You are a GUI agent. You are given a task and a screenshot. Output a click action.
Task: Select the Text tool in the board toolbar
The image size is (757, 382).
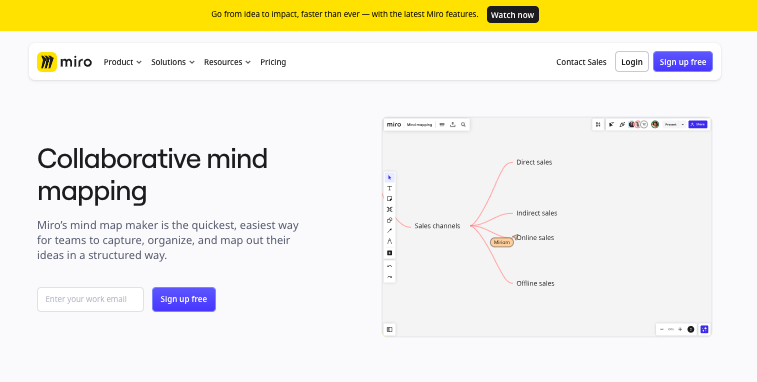pos(390,188)
